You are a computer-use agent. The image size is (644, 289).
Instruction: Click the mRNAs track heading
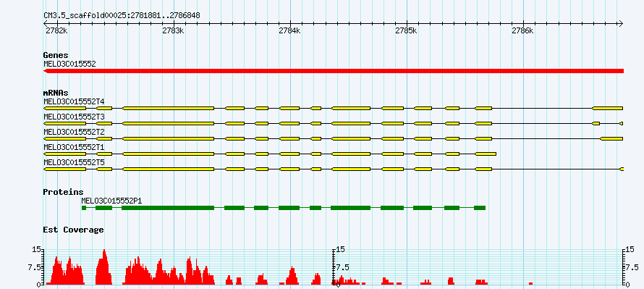56,93
